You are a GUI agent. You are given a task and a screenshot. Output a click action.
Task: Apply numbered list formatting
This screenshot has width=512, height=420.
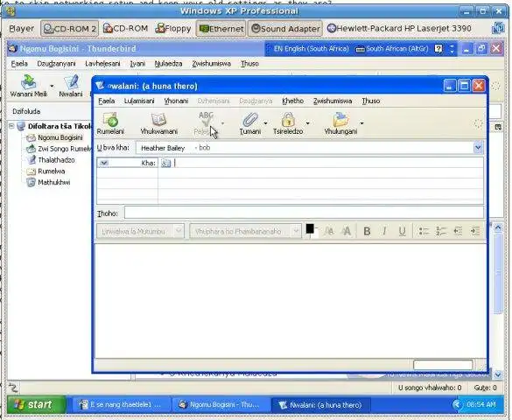click(441, 231)
